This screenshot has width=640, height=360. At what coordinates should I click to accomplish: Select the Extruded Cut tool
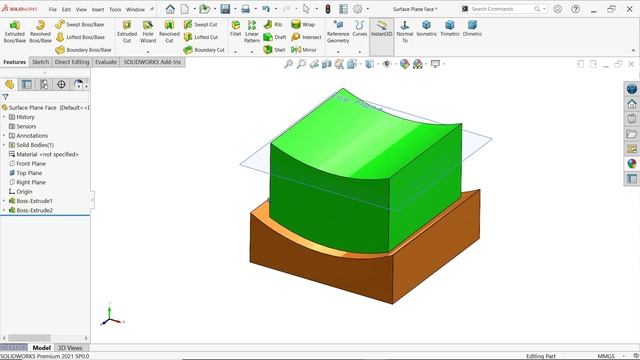[x=127, y=31]
